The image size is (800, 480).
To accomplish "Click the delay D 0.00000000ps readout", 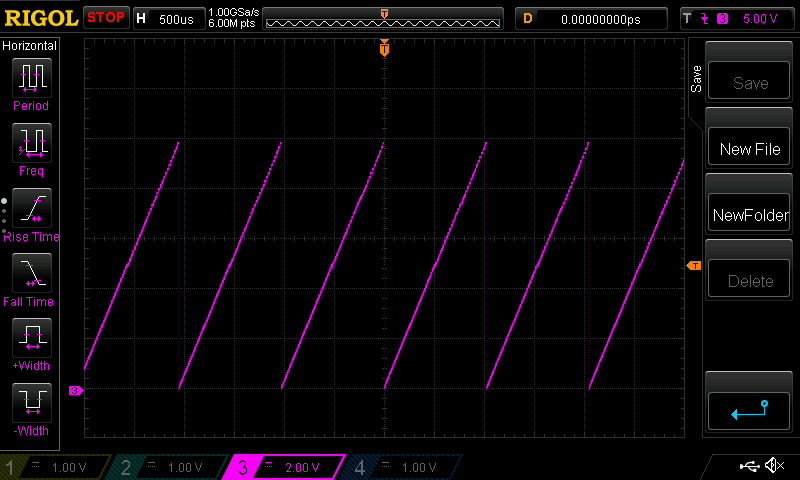I will tap(591, 19).
